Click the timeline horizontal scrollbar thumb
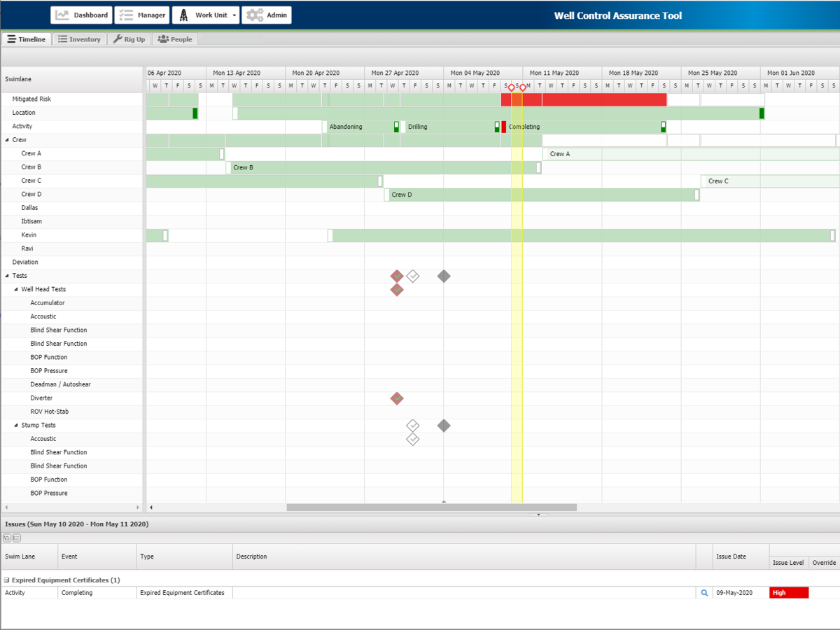This screenshot has height=630, width=840. (x=431, y=507)
